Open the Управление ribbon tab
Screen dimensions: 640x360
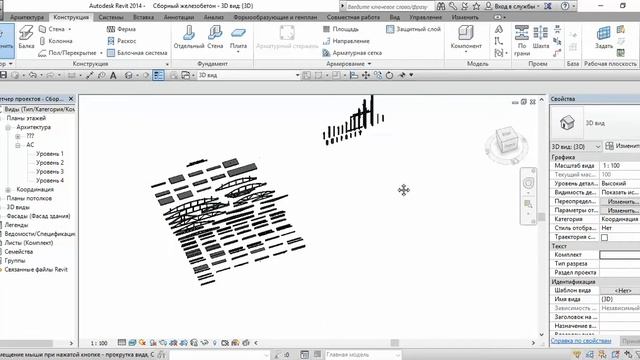tap(425, 18)
